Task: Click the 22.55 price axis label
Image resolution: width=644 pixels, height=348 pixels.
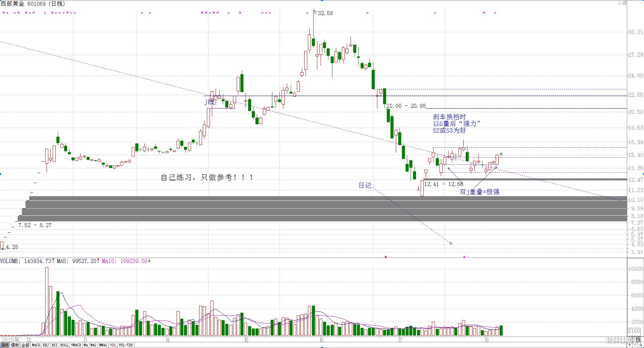Action: [636, 95]
